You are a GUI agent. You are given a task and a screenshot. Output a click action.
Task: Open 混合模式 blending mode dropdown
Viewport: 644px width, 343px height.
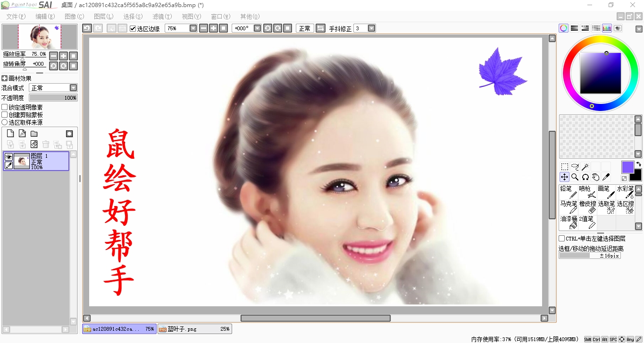(x=73, y=88)
